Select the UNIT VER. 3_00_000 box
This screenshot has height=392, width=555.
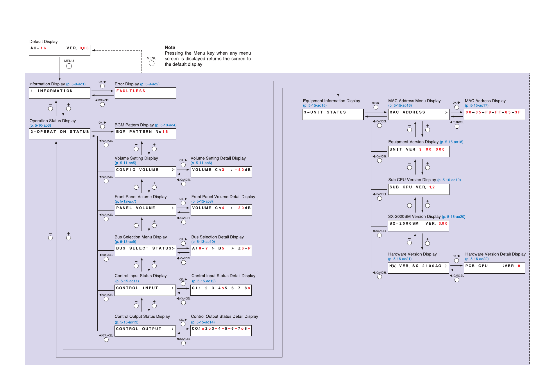click(419, 152)
